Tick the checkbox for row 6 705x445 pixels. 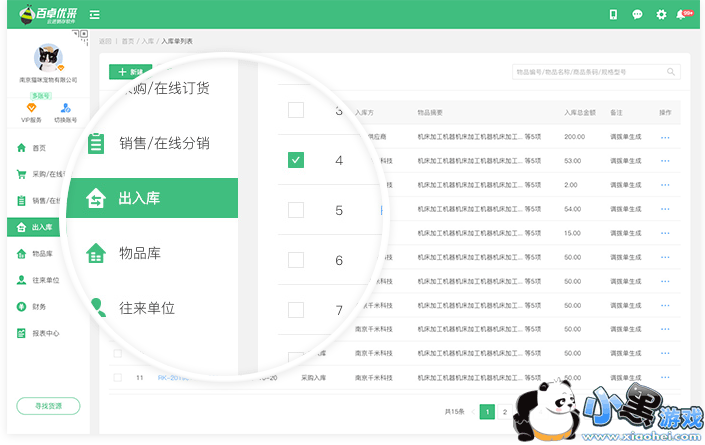click(296, 260)
